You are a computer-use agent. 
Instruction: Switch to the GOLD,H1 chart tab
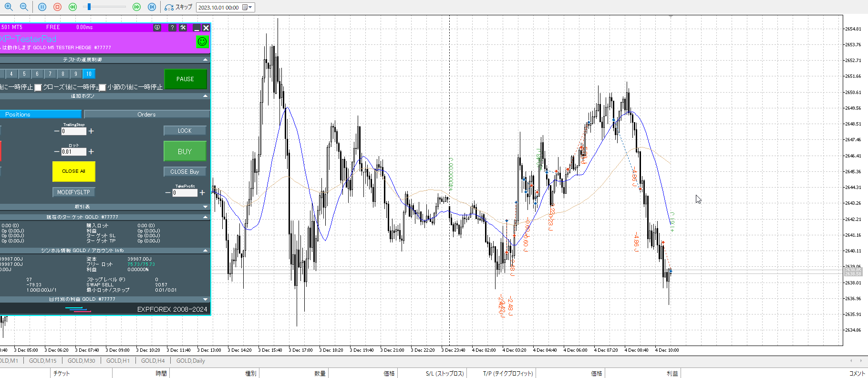point(118,361)
